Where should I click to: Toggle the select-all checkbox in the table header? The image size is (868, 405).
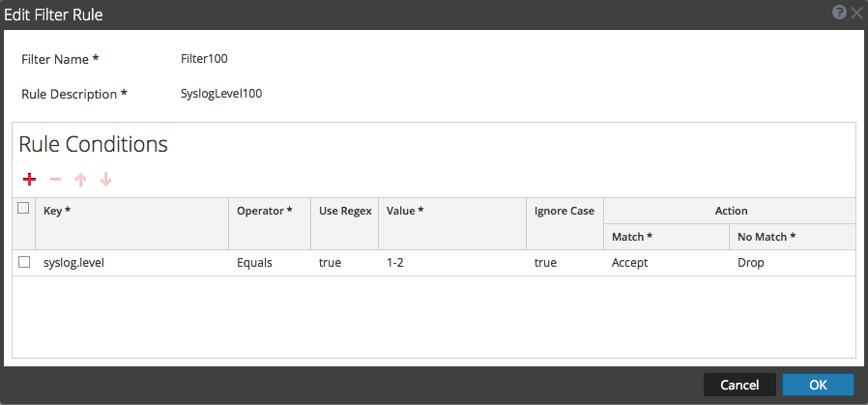pyautogui.click(x=24, y=207)
